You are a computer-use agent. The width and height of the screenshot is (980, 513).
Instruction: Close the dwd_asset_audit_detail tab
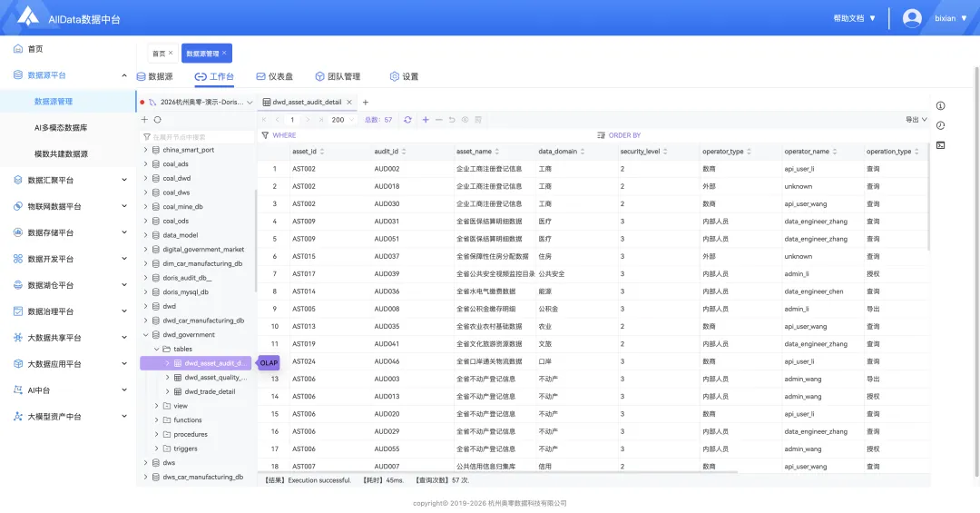(349, 102)
